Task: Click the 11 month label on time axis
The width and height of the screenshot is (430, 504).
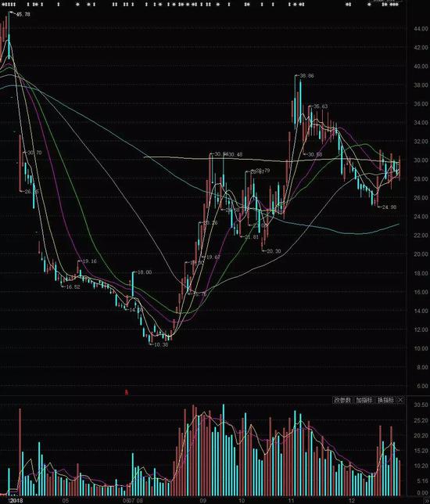Action: (x=291, y=501)
